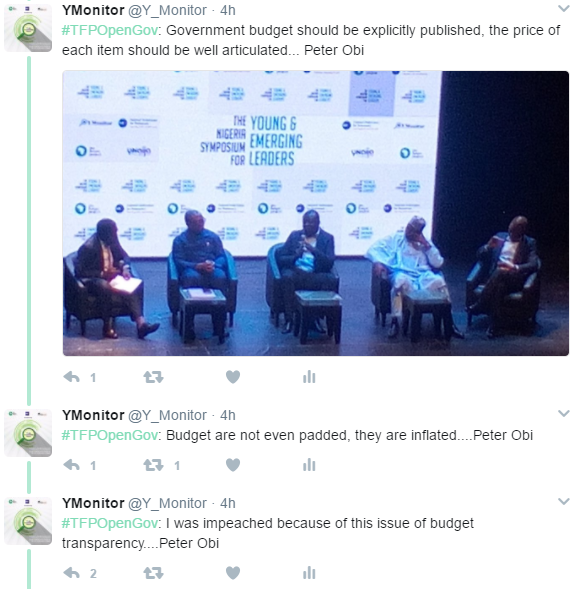Expand the first tweet's chevron options menu

pyautogui.click(x=564, y=8)
